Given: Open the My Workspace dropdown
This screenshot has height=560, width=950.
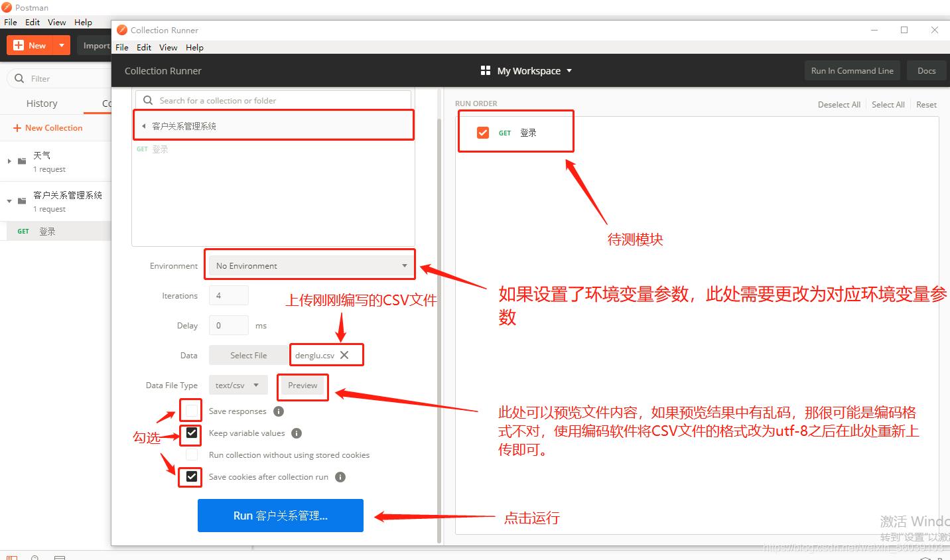Looking at the screenshot, I should coord(535,70).
